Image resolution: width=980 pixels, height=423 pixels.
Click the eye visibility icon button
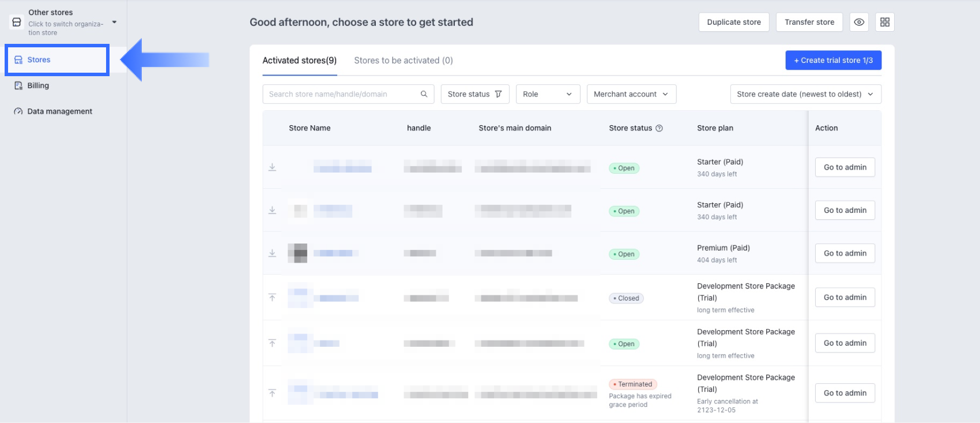coord(858,23)
